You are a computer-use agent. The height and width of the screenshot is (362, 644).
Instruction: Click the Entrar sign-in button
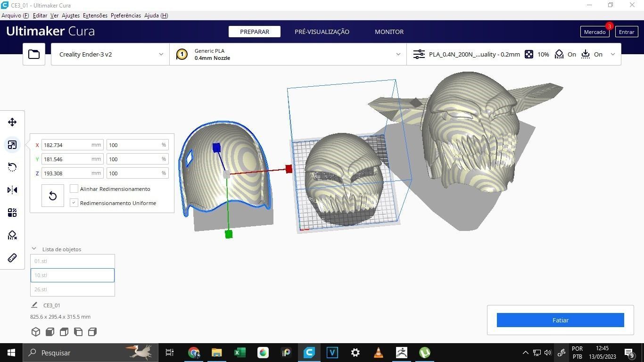click(627, 32)
